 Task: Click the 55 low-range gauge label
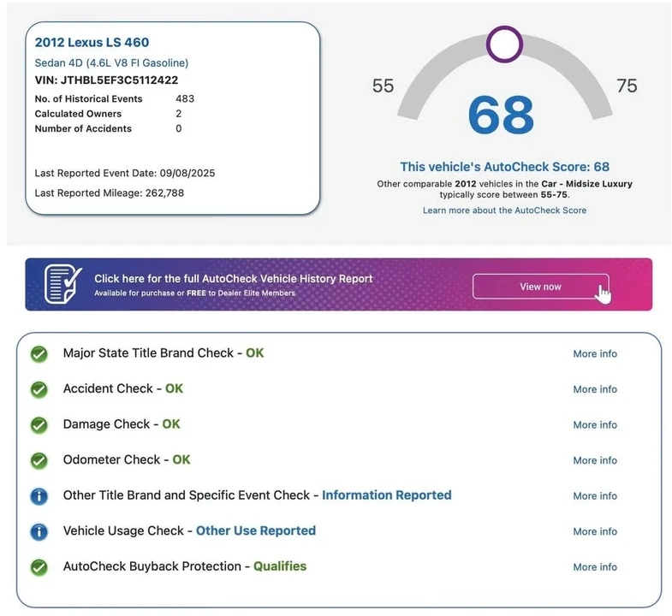coord(383,86)
